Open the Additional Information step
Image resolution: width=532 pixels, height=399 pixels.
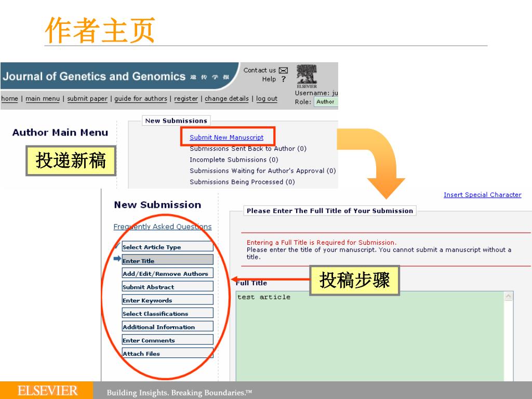pos(168,327)
